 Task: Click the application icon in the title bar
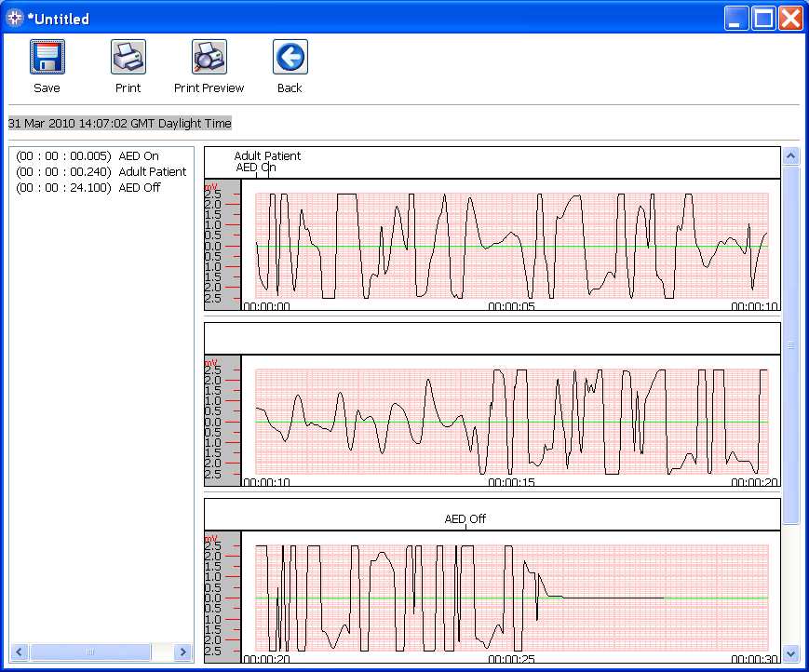tap(15, 19)
